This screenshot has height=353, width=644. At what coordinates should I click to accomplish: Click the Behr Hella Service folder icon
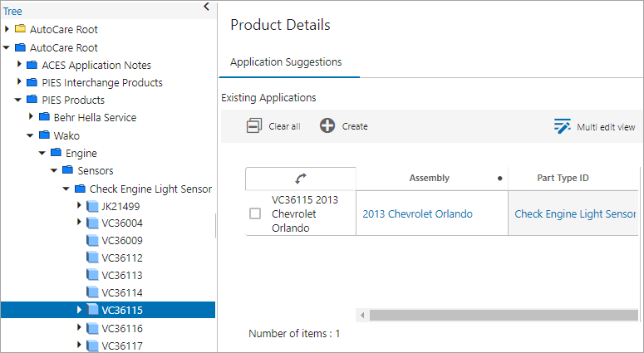pos(45,117)
